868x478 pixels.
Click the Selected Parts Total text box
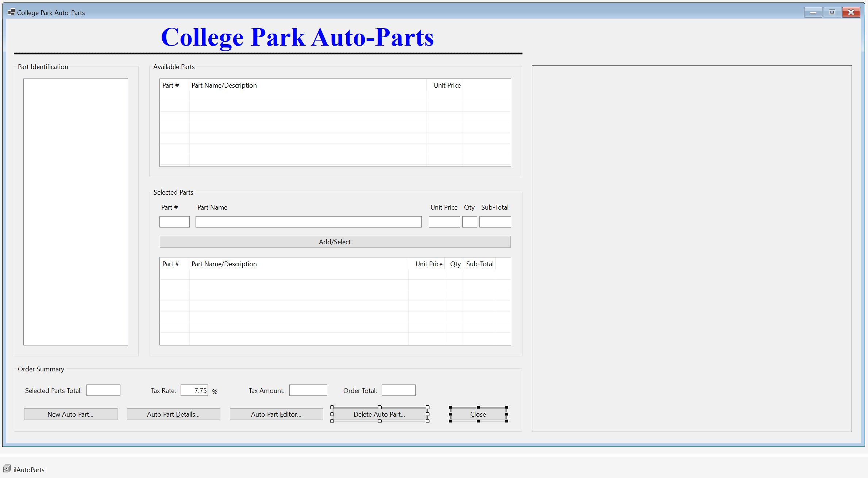[x=103, y=390]
